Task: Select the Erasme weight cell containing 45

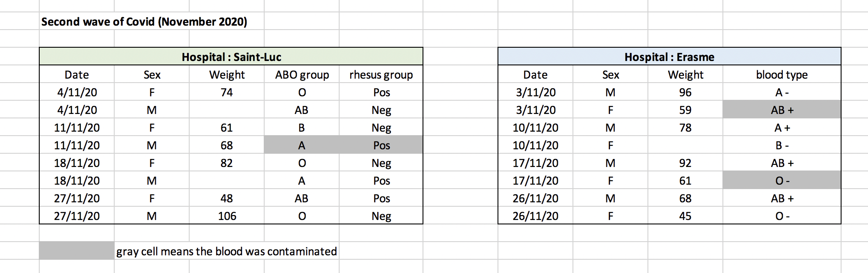Action: click(x=685, y=216)
